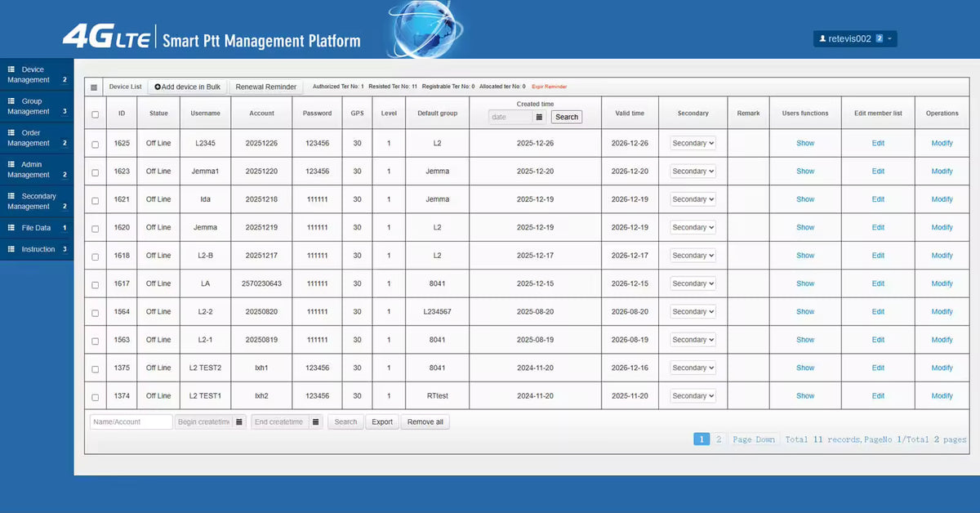The height and width of the screenshot is (513, 980).
Task: Check the row for ID 1617
Action: [x=96, y=284]
